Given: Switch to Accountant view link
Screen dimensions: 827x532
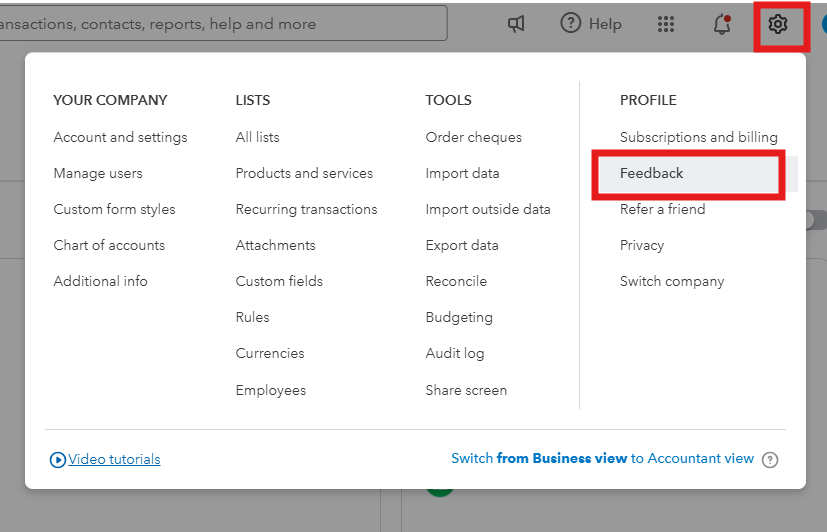Looking at the screenshot, I should 602,458.
